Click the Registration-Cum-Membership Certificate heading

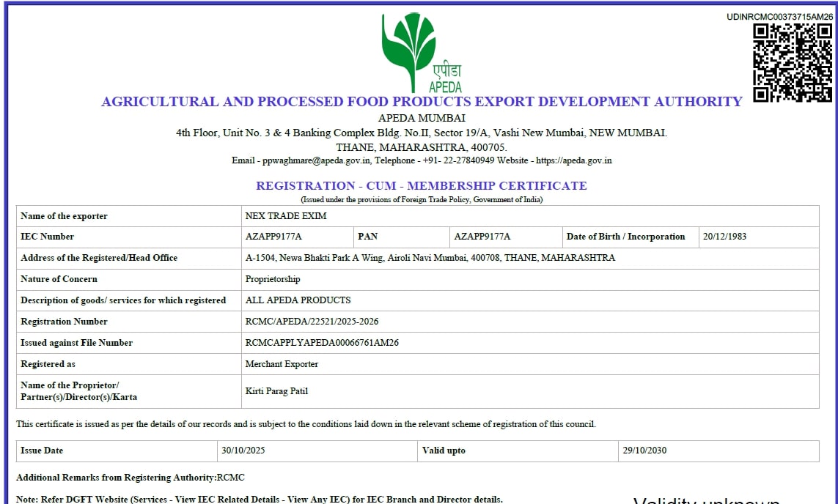(x=421, y=186)
